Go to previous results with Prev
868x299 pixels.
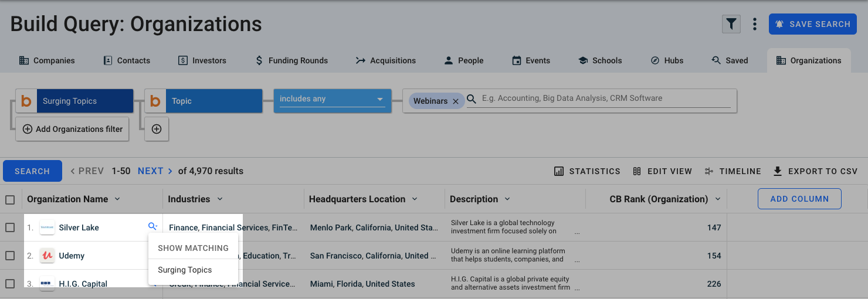87,171
